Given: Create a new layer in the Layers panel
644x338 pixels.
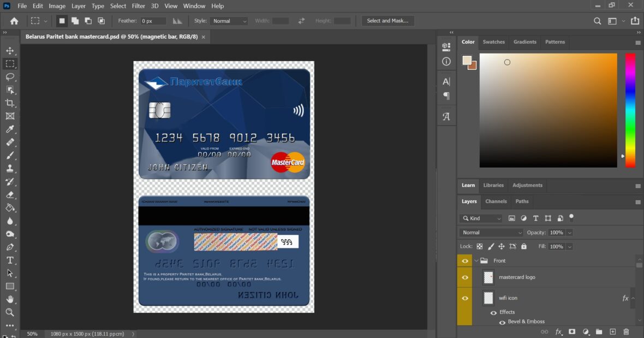Looking at the screenshot, I should (612, 331).
